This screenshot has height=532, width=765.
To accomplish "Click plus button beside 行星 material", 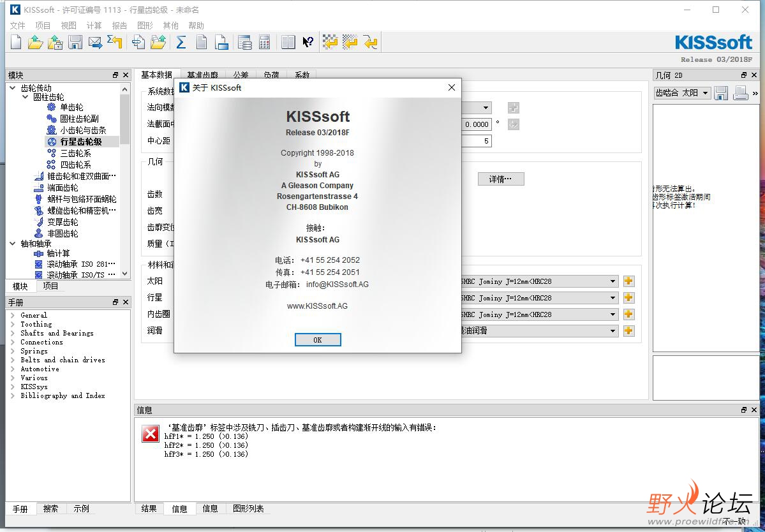I will tap(628, 298).
